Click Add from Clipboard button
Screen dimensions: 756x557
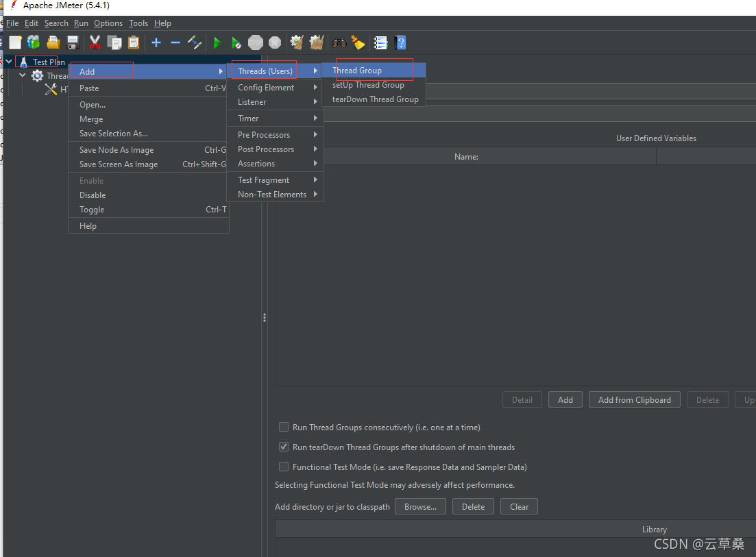[x=635, y=399]
